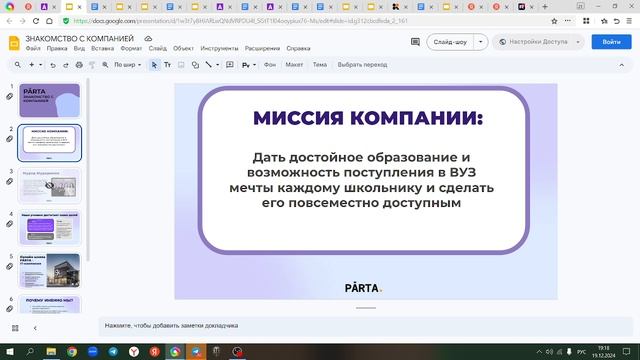Choose the select cursor tool

click(x=154, y=65)
